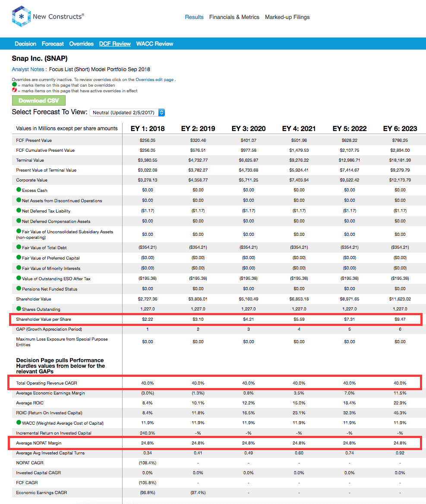
Task: Click the green dot beside Net Assets from Discontinued Operations
Action: 19,200
